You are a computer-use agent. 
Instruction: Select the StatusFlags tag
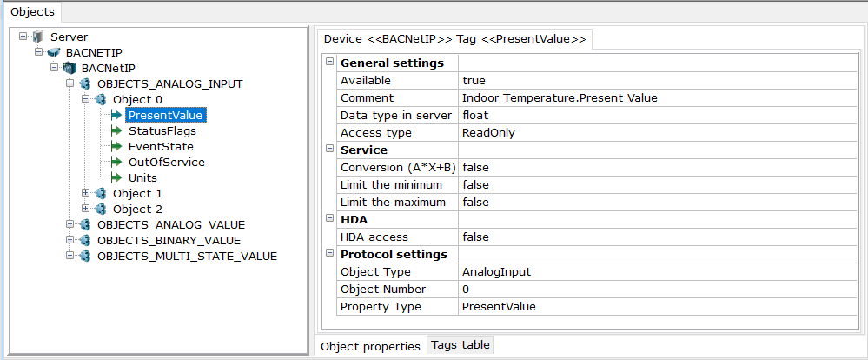pos(162,131)
